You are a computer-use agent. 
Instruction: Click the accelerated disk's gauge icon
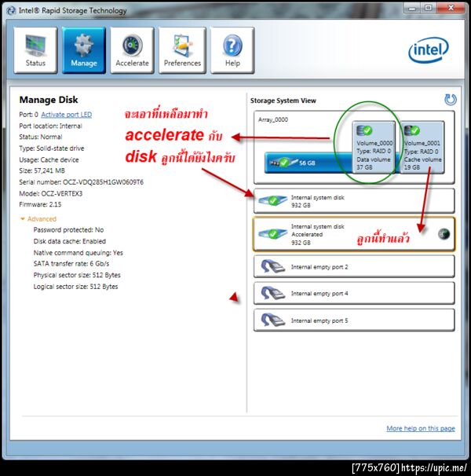tap(444, 234)
